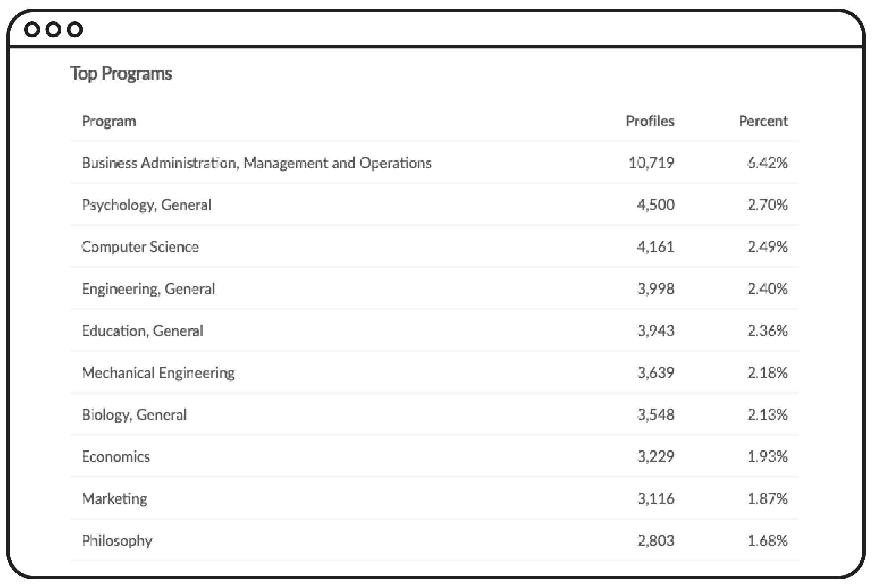Sort by the Profiles column header
This screenshot has width=872, height=588.
[x=650, y=121]
